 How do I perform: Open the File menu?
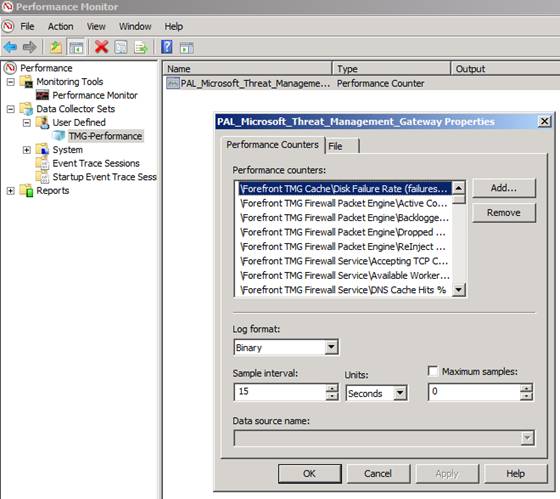[27, 26]
